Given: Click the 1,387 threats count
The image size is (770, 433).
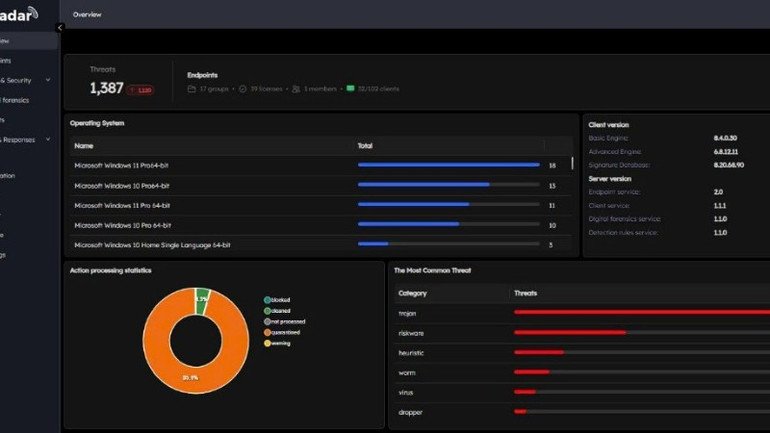Looking at the screenshot, I should pos(106,89).
